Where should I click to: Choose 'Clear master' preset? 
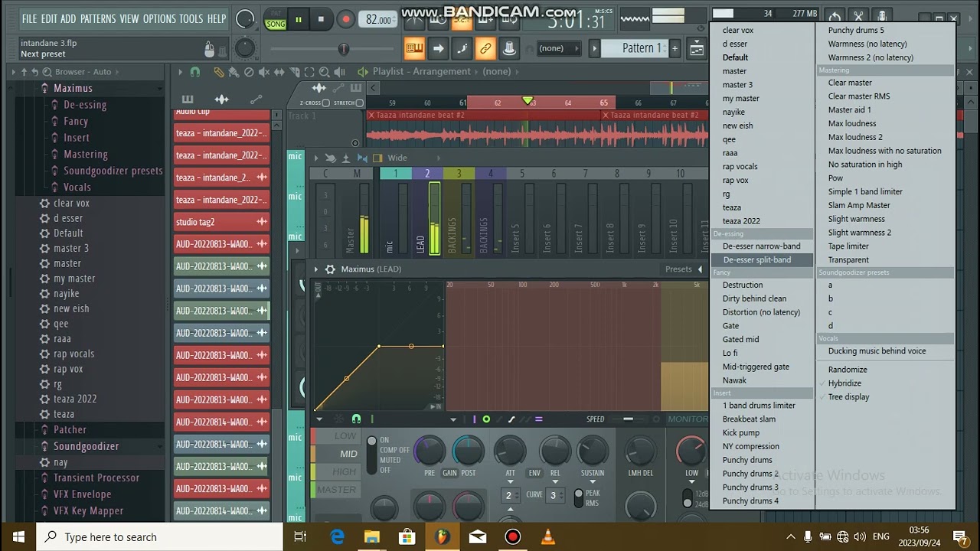(x=850, y=83)
